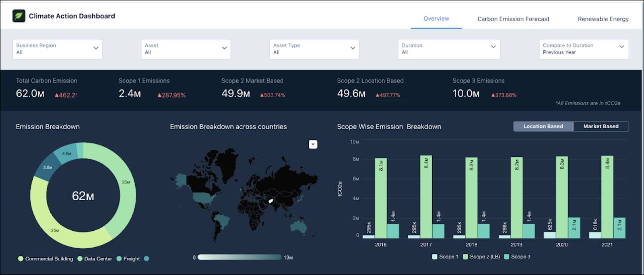Click the 62M donut center total
This screenshot has width=644, height=275.
83,196
